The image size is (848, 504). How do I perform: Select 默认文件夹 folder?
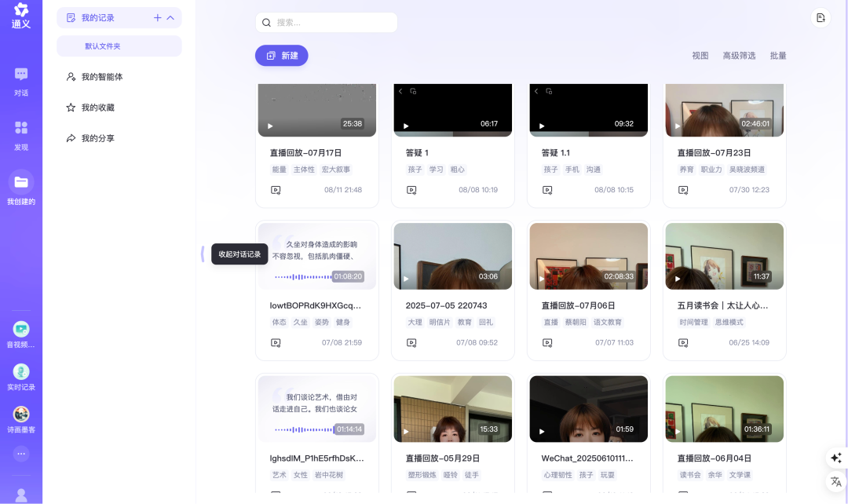119,46
